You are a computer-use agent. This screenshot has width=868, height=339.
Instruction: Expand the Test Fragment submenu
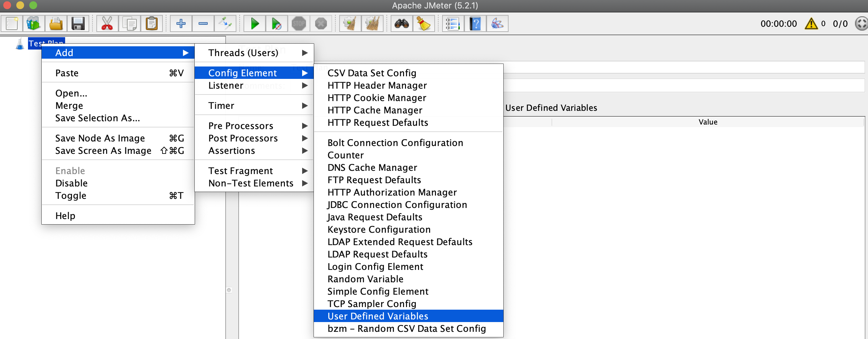(x=254, y=171)
